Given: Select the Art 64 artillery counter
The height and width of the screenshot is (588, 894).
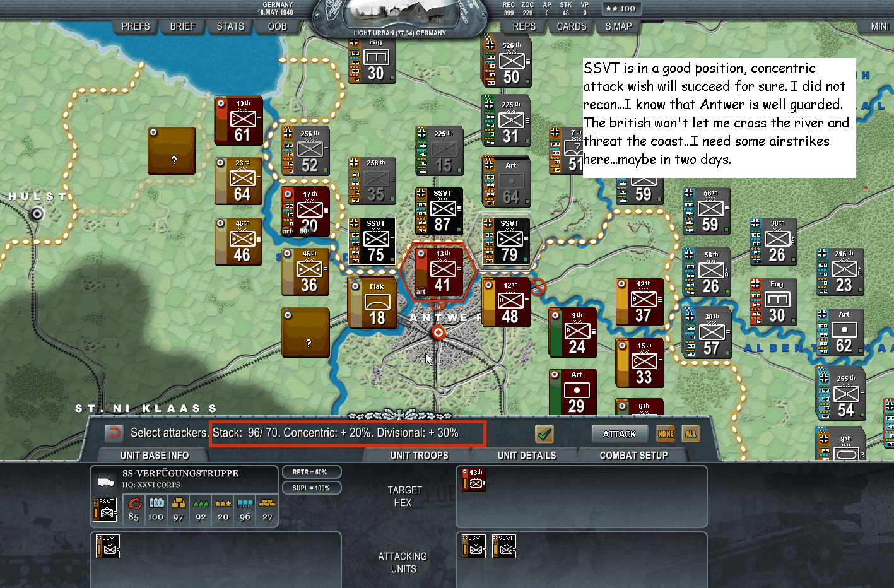Looking at the screenshot, I should pos(506,182).
